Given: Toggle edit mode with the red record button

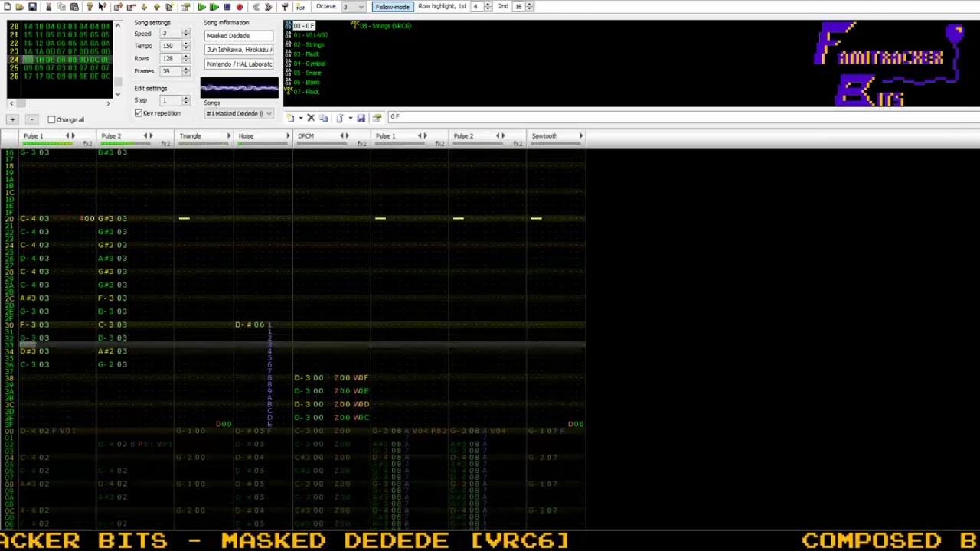Looking at the screenshot, I should pos(240,7).
